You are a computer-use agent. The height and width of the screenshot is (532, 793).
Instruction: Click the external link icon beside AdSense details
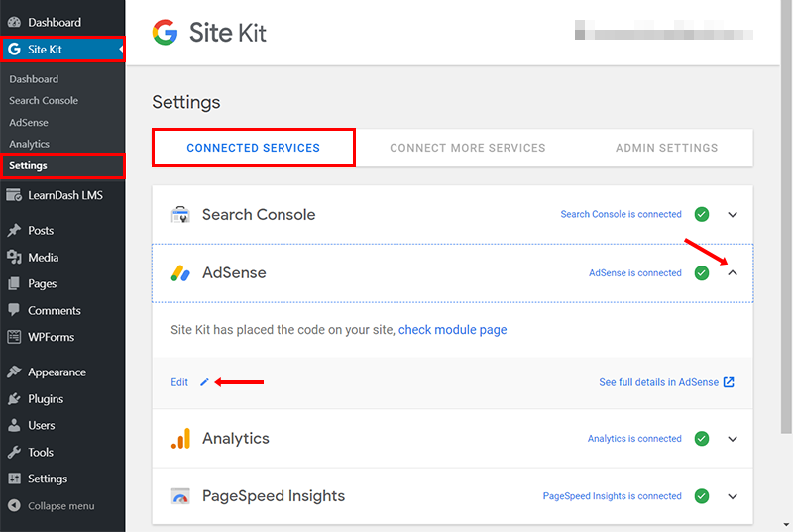[x=729, y=382]
